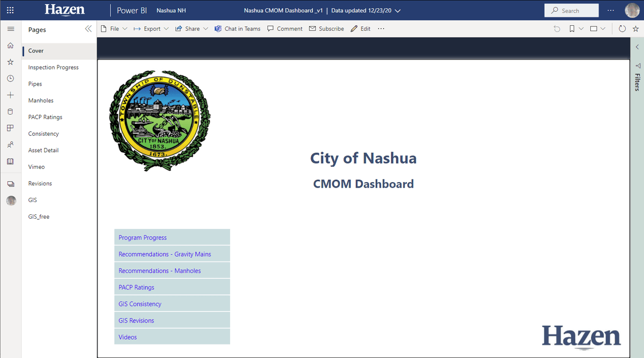
Task: Open more options ellipsis in report toolbar
Action: [x=381, y=29]
